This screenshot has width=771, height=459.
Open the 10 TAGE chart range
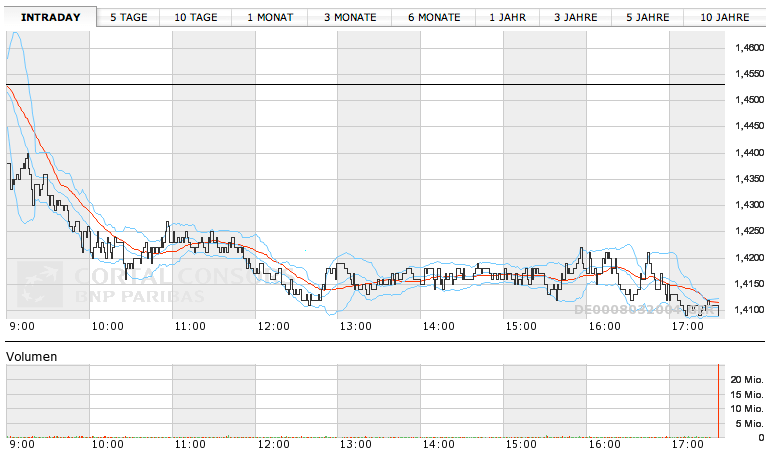195,18
